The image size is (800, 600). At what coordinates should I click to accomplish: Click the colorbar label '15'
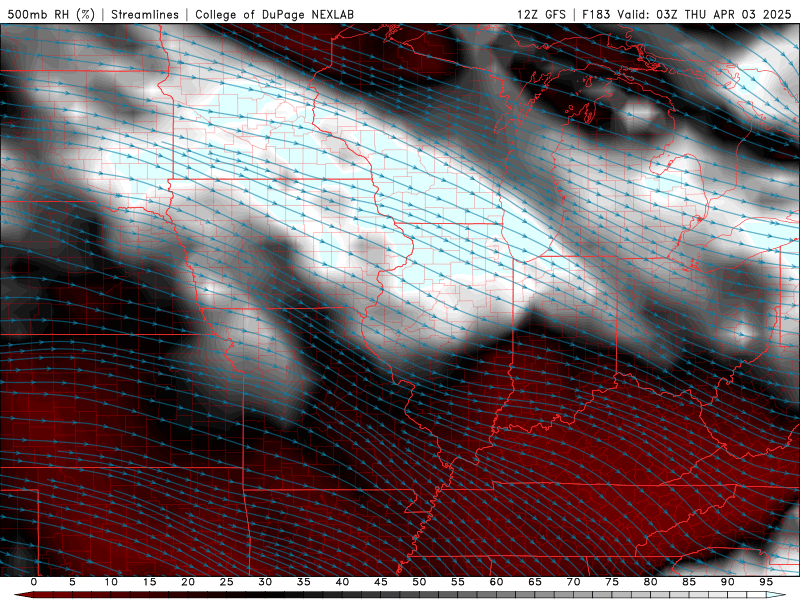[x=149, y=582]
